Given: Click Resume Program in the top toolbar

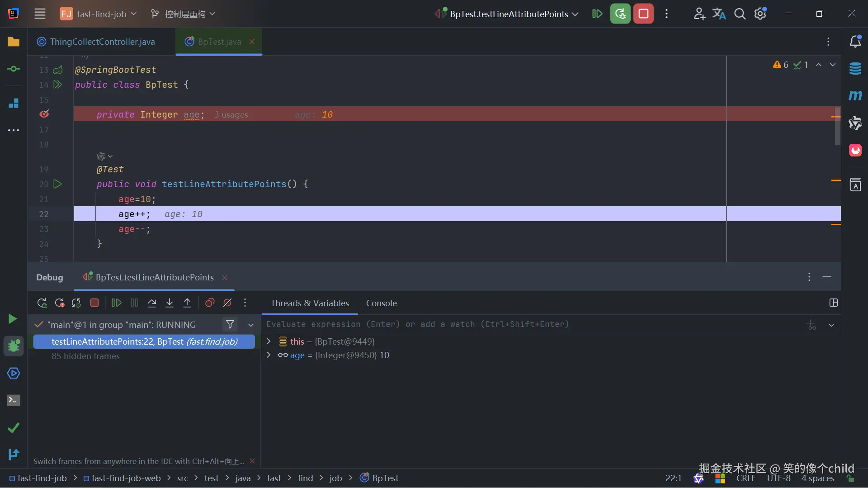Looking at the screenshot, I should pyautogui.click(x=597, y=14).
